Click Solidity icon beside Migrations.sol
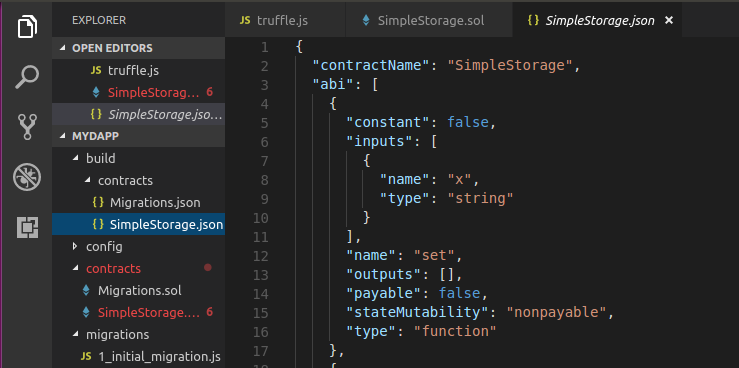This screenshot has height=368, width=739. click(86, 290)
